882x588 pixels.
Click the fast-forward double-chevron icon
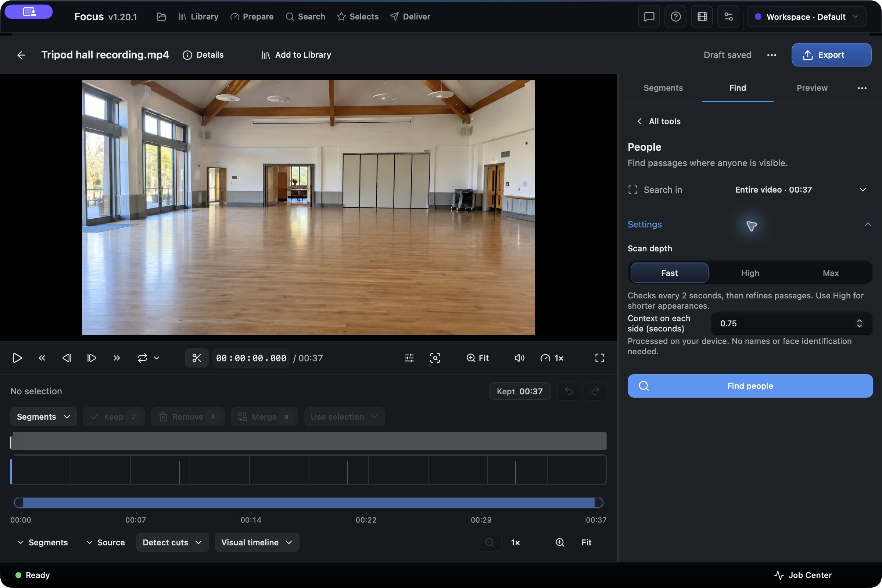116,358
